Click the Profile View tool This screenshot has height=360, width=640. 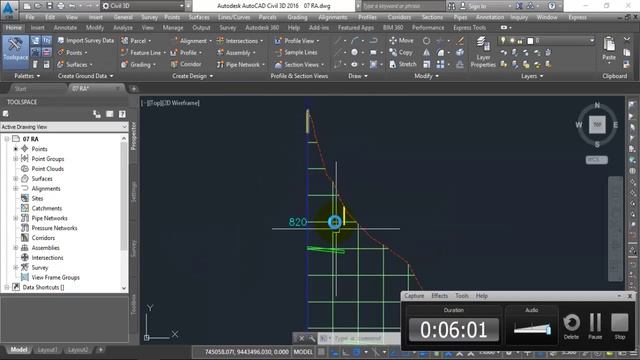click(x=297, y=41)
